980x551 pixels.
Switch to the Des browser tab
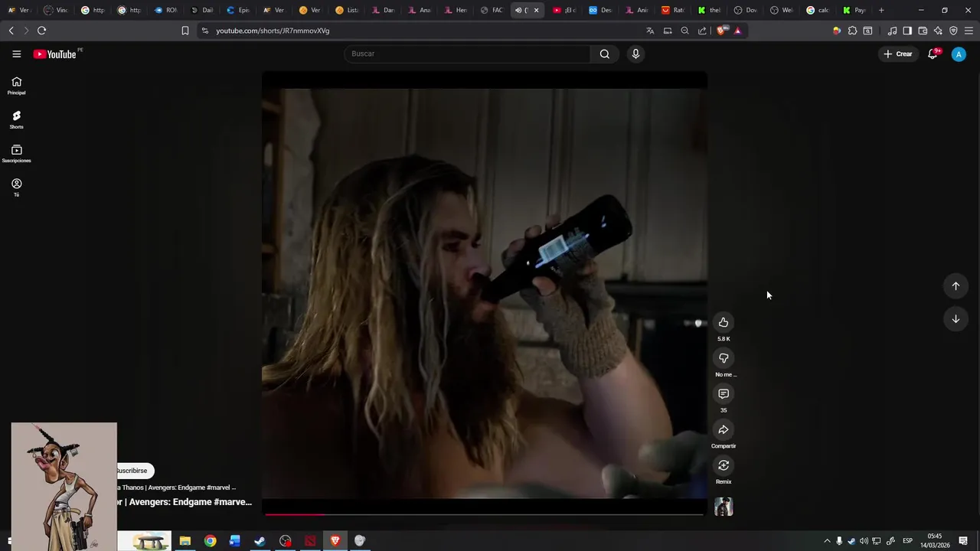(x=599, y=10)
